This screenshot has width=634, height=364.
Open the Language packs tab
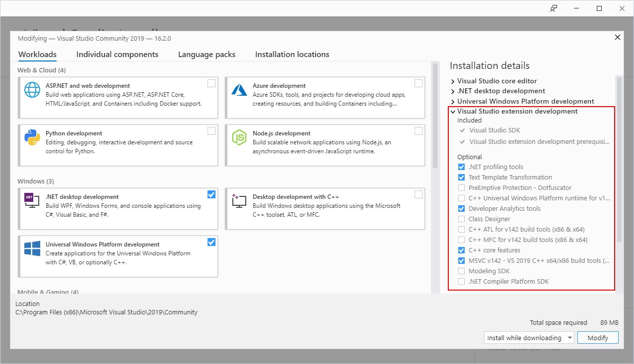[207, 54]
